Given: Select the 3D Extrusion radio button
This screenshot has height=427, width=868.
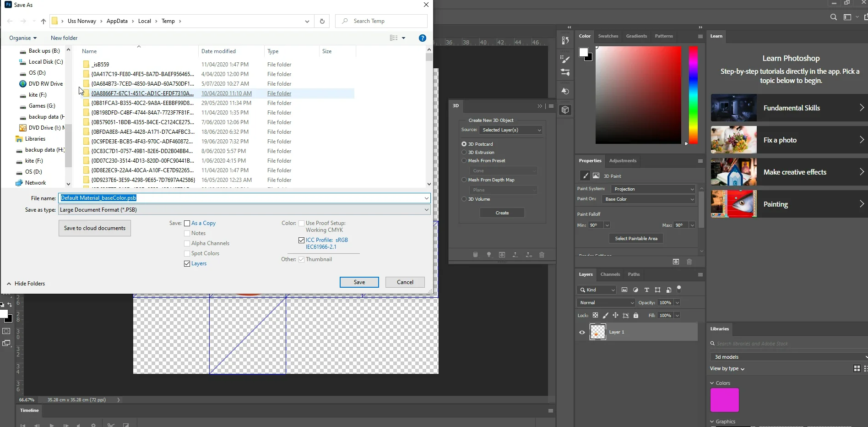Looking at the screenshot, I should click(x=464, y=152).
